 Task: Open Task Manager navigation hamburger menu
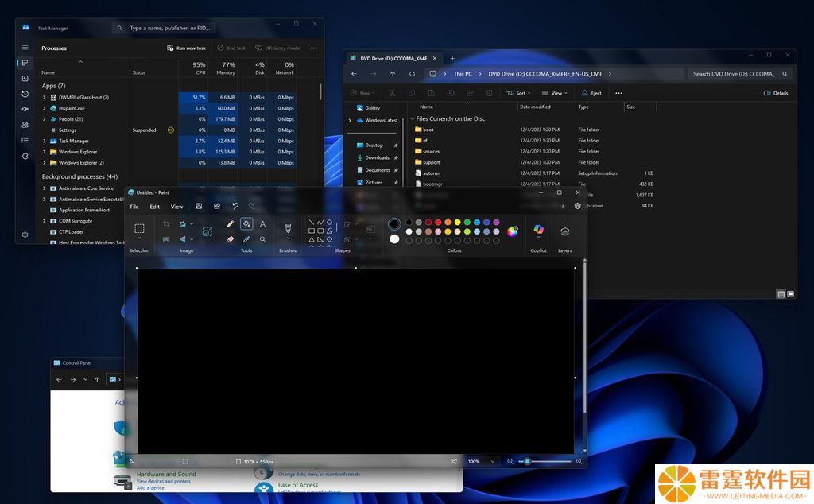[x=25, y=48]
